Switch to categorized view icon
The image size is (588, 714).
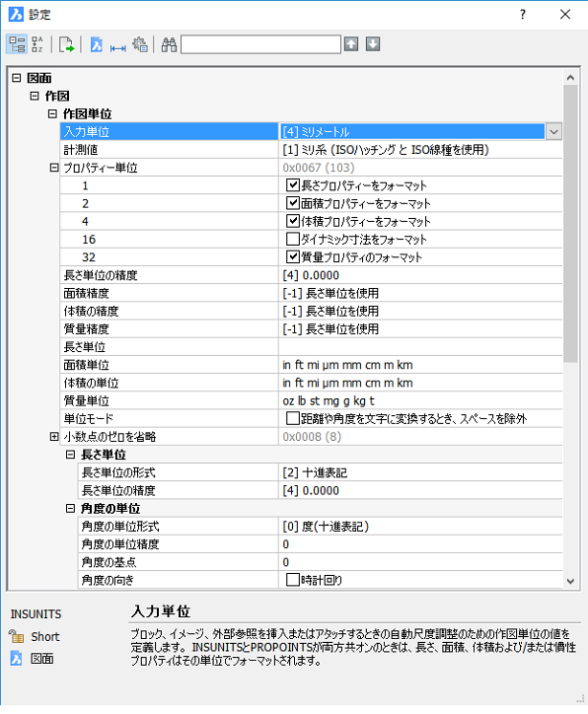(x=18, y=44)
